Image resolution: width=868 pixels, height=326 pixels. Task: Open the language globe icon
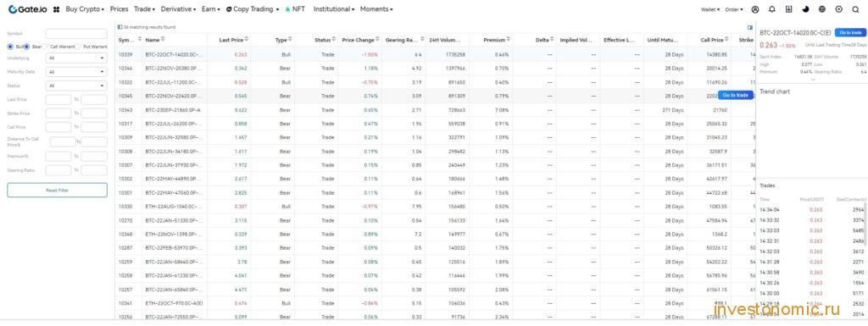[x=822, y=9]
